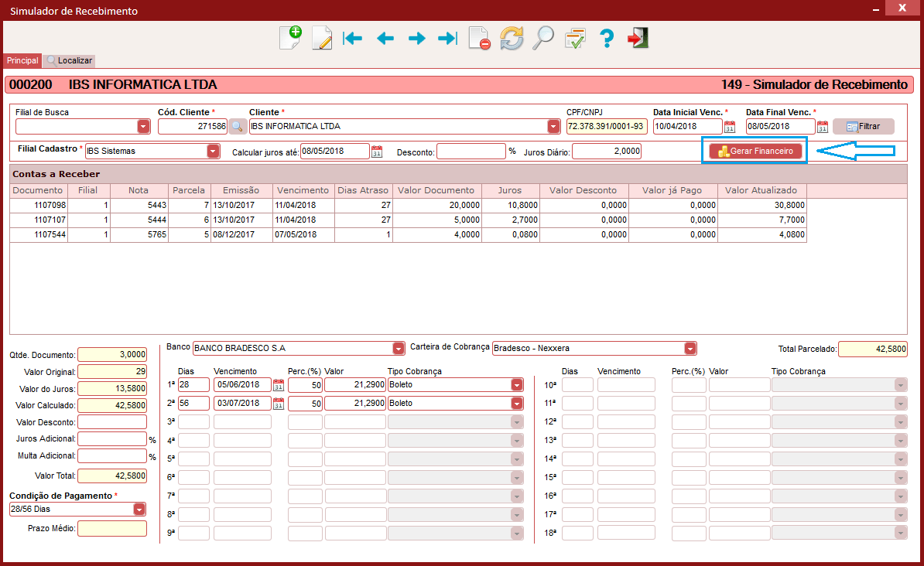Click the Valor Atualizado column header
924x566 pixels.
pyautogui.click(x=761, y=191)
